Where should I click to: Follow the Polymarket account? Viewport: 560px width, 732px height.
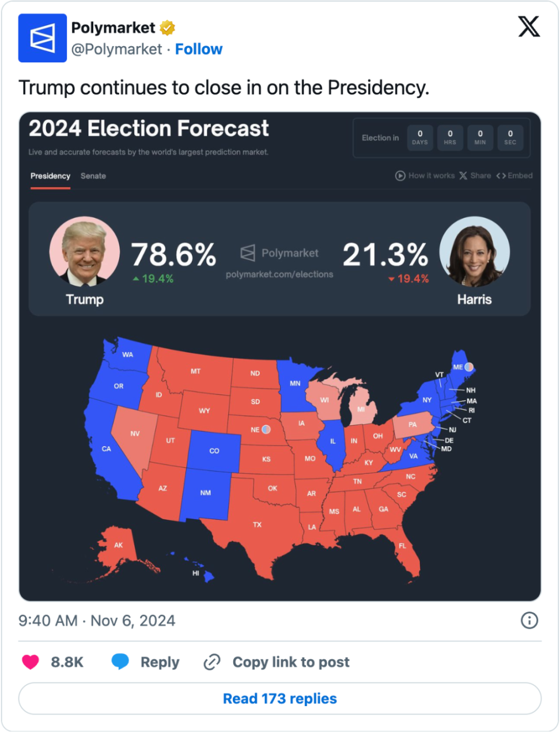(x=199, y=50)
